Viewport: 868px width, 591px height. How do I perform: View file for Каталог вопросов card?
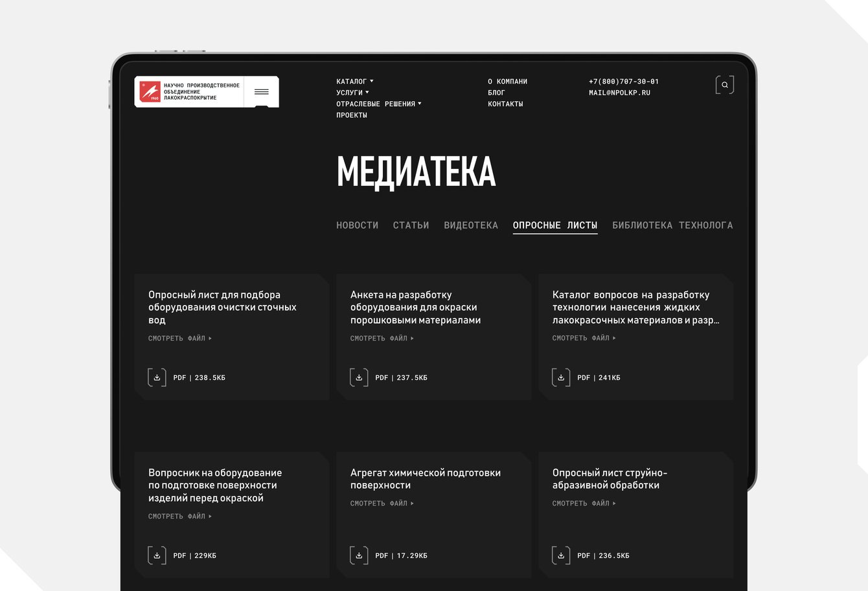[584, 338]
